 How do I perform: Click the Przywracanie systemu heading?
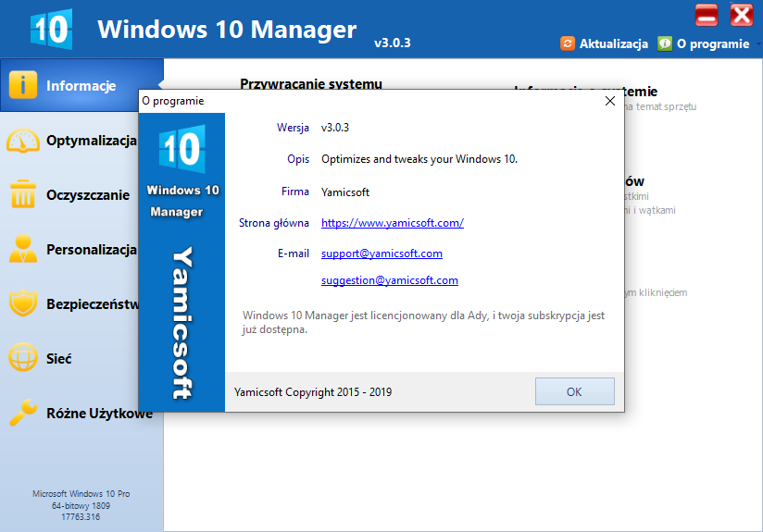point(311,83)
